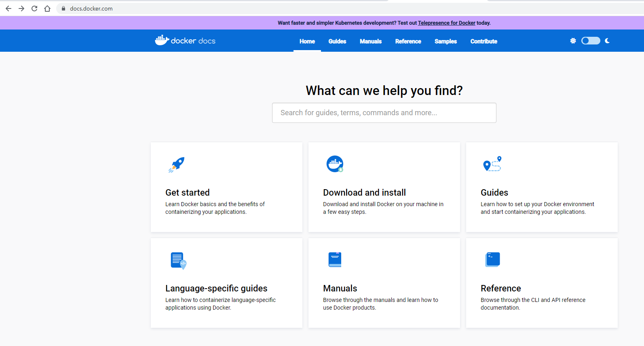Click the browser forward arrow

21,8
